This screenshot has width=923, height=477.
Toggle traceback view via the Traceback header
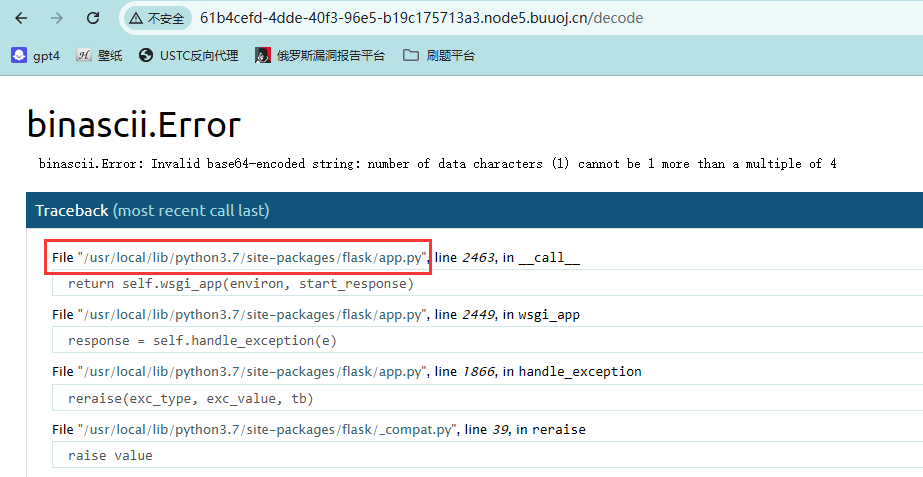tap(152, 211)
